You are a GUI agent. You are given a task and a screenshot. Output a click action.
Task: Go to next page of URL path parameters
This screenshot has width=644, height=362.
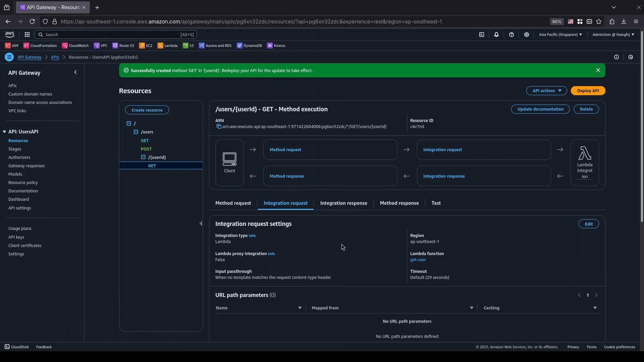596,295
